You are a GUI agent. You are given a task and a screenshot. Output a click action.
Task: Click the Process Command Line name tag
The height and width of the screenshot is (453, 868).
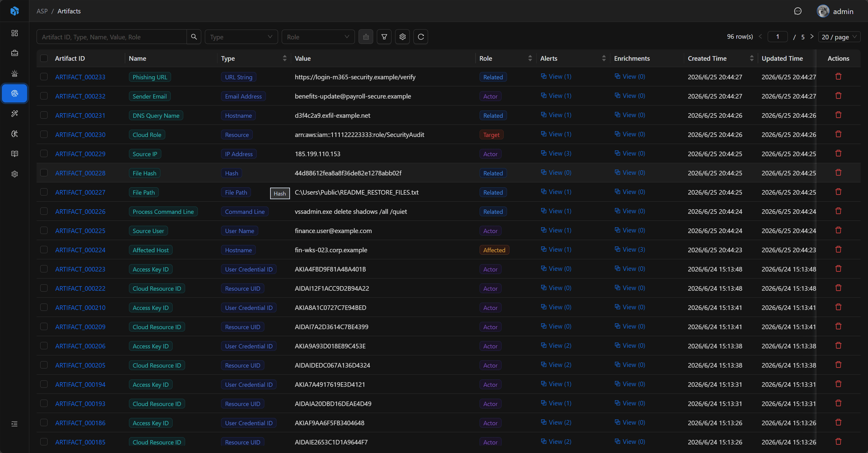click(163, 211)
